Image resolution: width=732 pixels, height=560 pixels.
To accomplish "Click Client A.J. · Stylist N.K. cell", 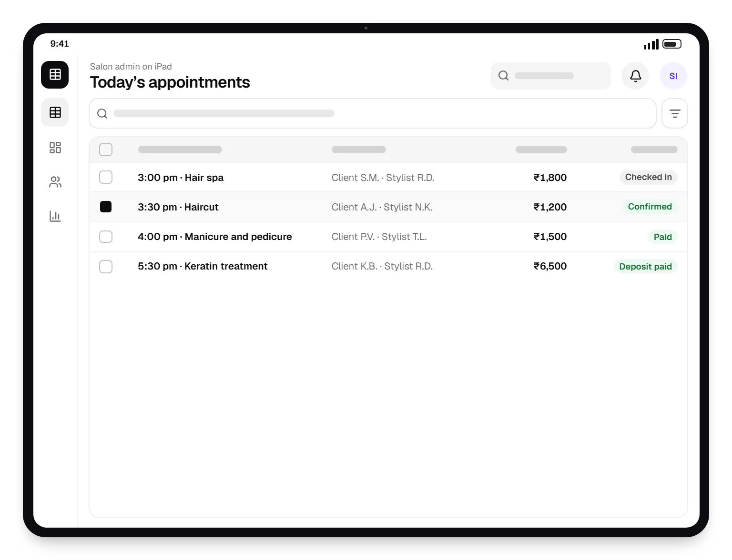I will [382, 207].
